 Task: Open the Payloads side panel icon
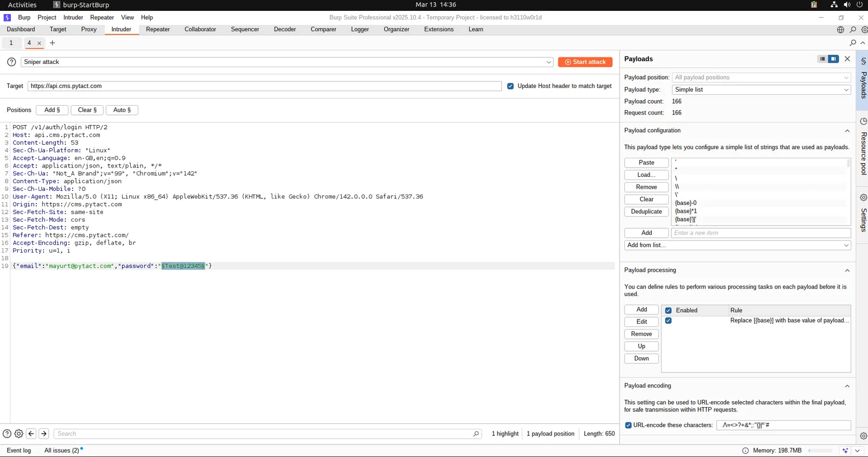coord(864,61)
